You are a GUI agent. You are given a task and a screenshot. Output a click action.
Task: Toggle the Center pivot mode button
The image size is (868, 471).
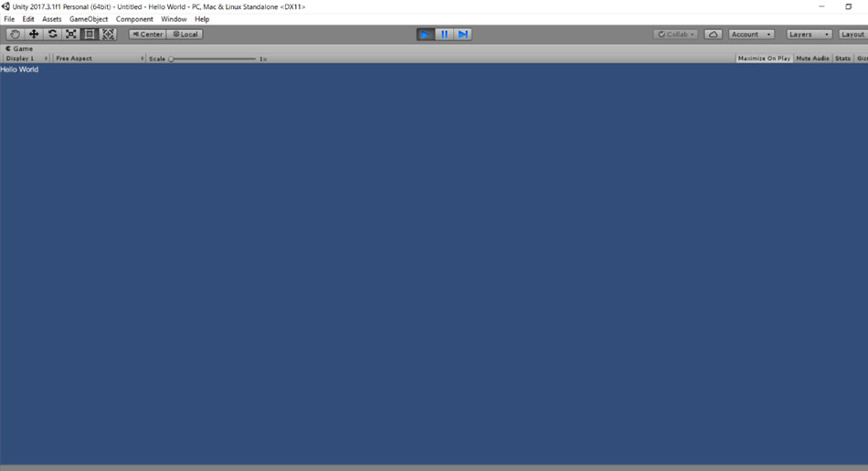coord(147,35)
